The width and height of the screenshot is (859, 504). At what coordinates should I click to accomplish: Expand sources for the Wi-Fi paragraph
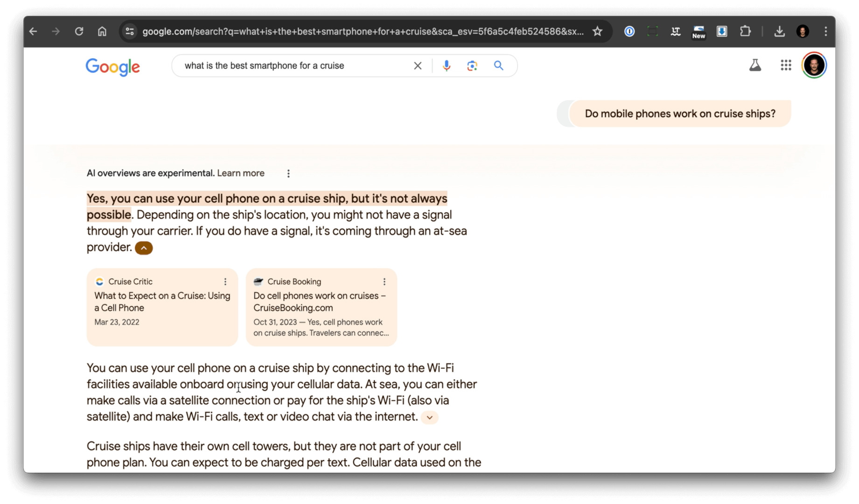(429, 417)
